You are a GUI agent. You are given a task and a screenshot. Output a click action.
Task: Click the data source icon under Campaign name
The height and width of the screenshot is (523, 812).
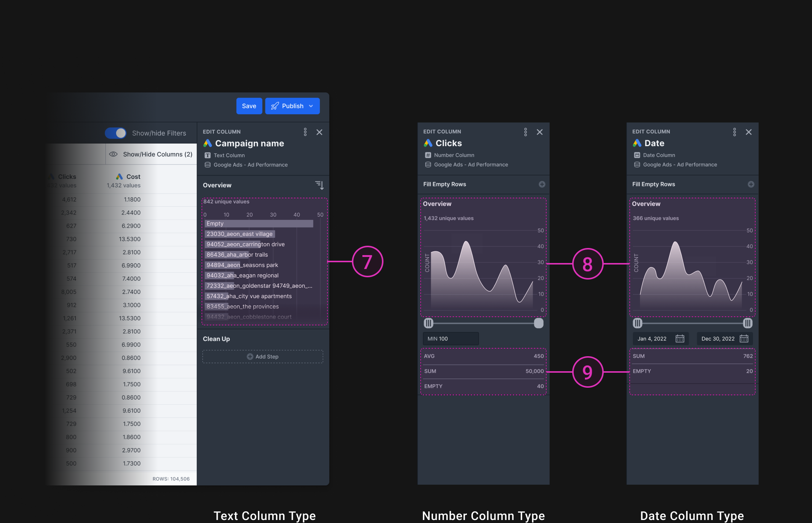(208, 165)
